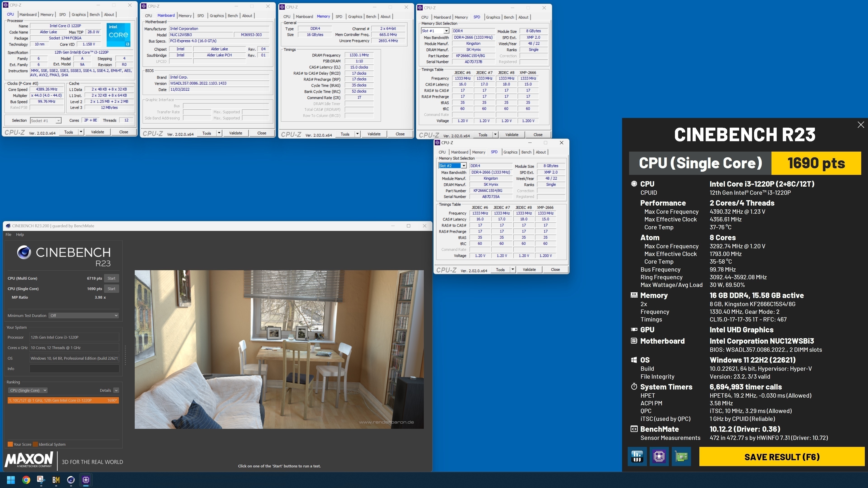
Task: Expand the ranking Details arrow
Action: (116, 390)
